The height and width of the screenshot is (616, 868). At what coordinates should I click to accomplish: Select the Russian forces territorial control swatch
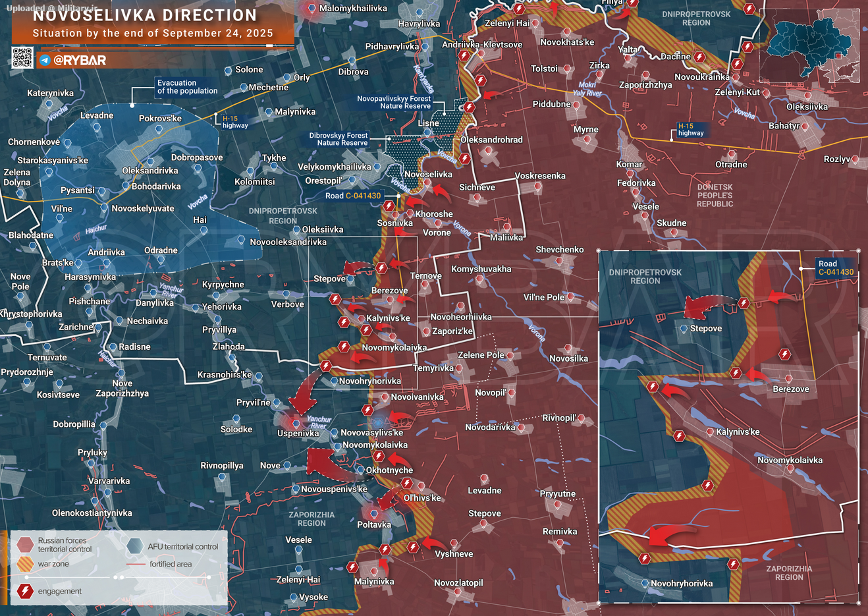coord(25,544)
